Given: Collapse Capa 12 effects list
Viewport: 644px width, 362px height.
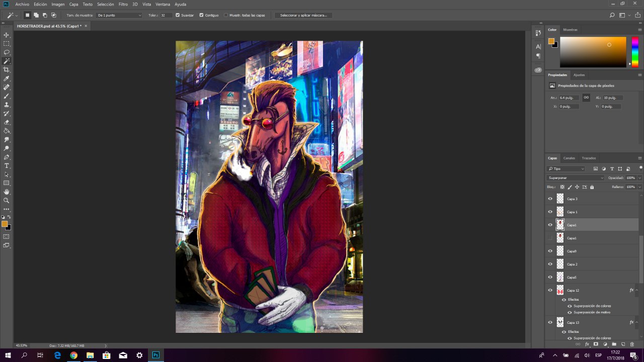Looking at the screenshot, I should tap(637, 290).
